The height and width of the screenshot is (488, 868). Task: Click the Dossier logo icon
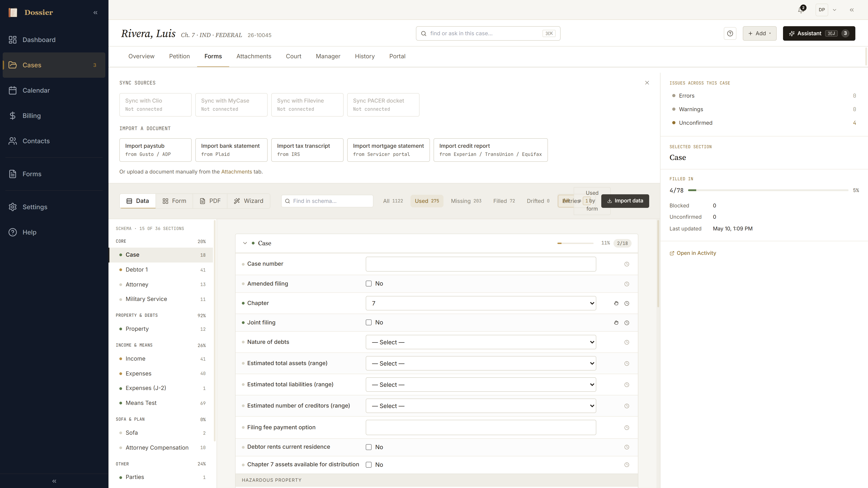coord(13,12)
